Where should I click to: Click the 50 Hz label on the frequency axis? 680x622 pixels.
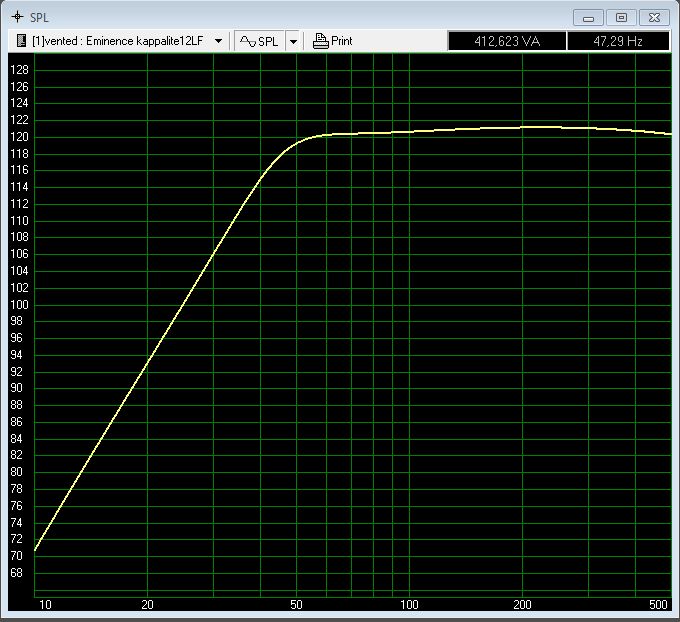pos(297,605)
